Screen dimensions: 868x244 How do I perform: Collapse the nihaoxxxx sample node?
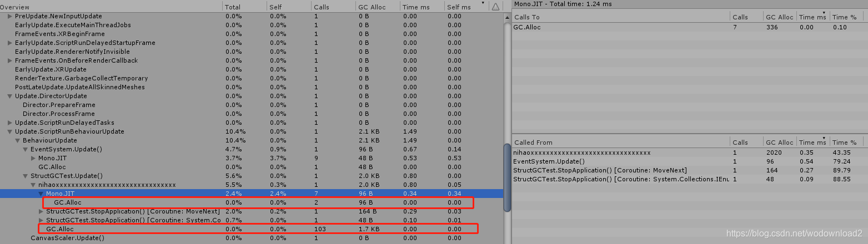point(33,185)
